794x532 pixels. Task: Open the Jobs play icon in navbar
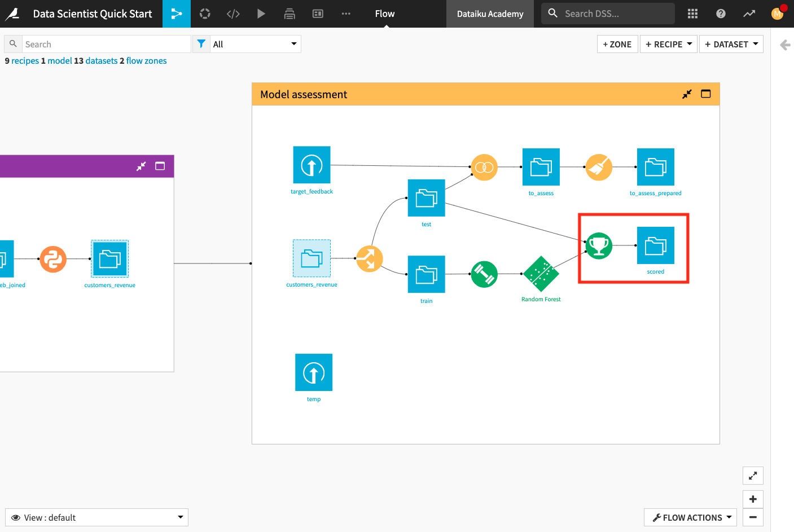261,14
